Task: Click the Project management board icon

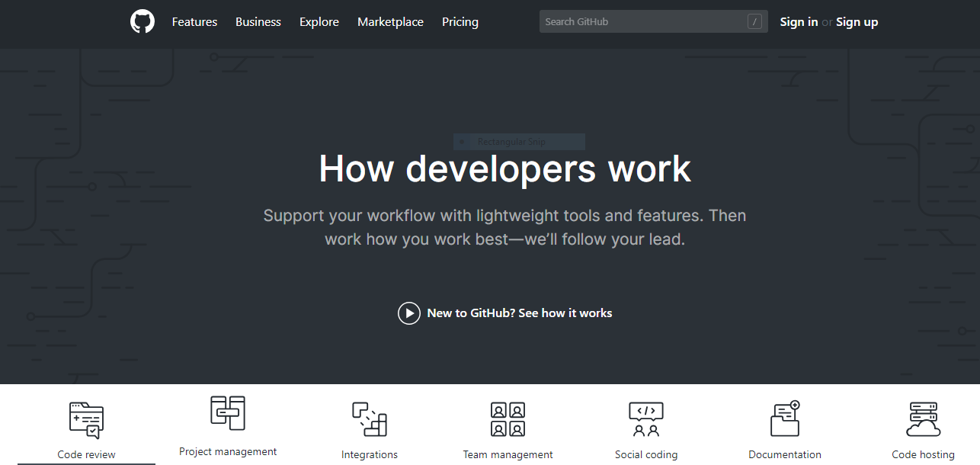Action: 228,413
